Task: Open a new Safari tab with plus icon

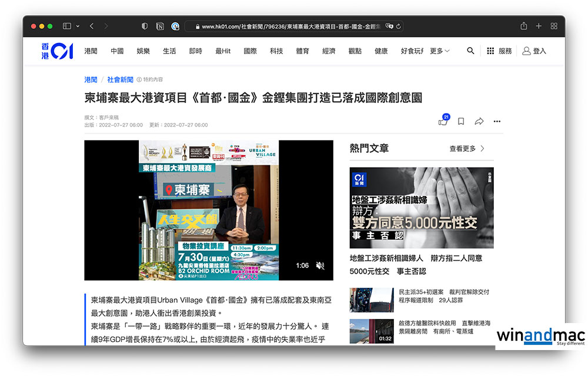Action: click(539, 26)
